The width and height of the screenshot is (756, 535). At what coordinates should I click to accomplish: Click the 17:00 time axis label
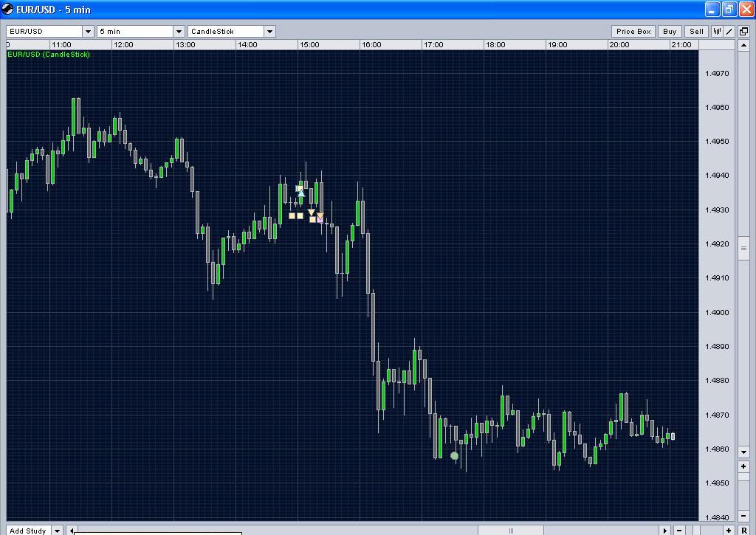[x=433, y=45]
